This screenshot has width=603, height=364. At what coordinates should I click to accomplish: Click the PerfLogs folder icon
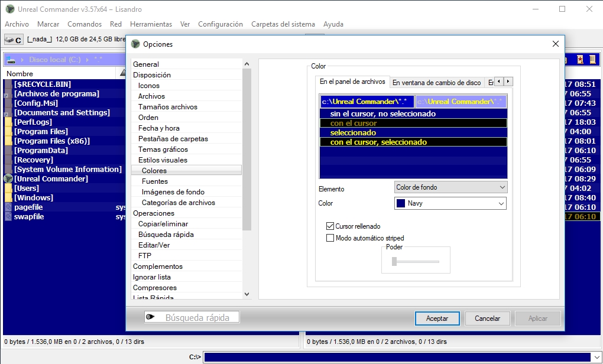[8, 122]
